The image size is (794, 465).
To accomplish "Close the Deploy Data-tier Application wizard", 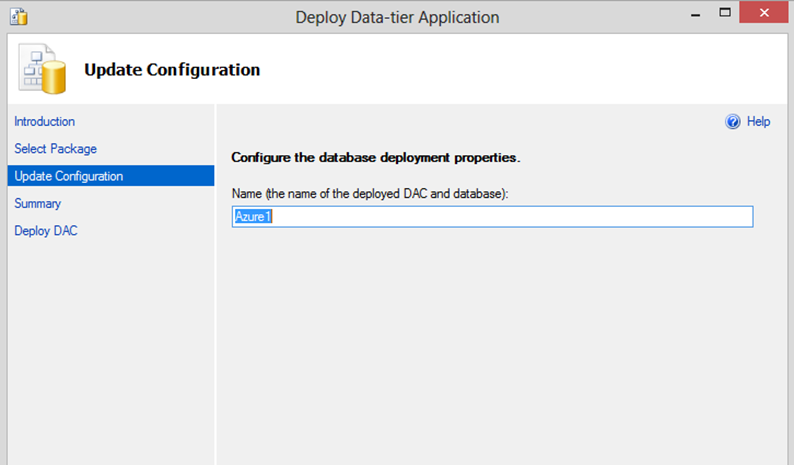I will 764,16.
